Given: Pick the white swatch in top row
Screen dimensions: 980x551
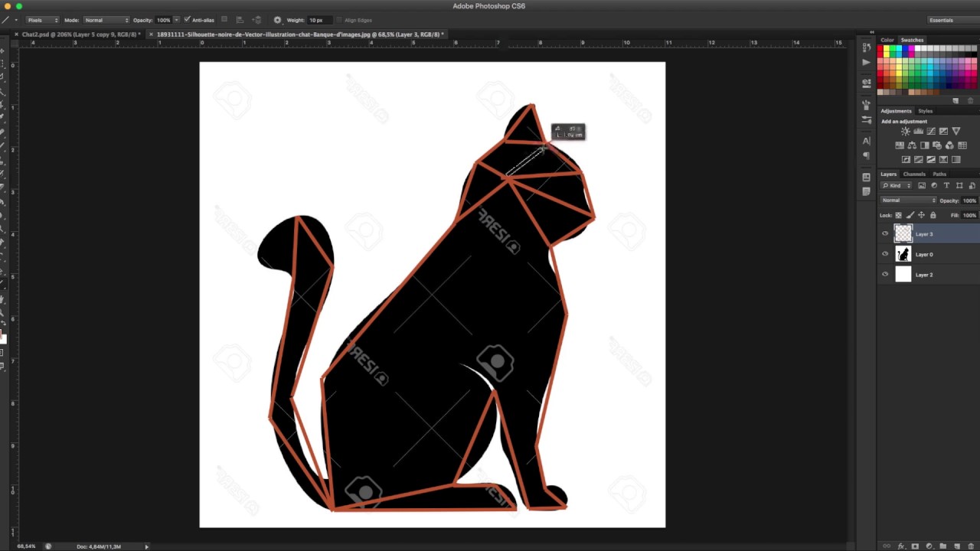Looking at the screenshot, I should point(917,49).
